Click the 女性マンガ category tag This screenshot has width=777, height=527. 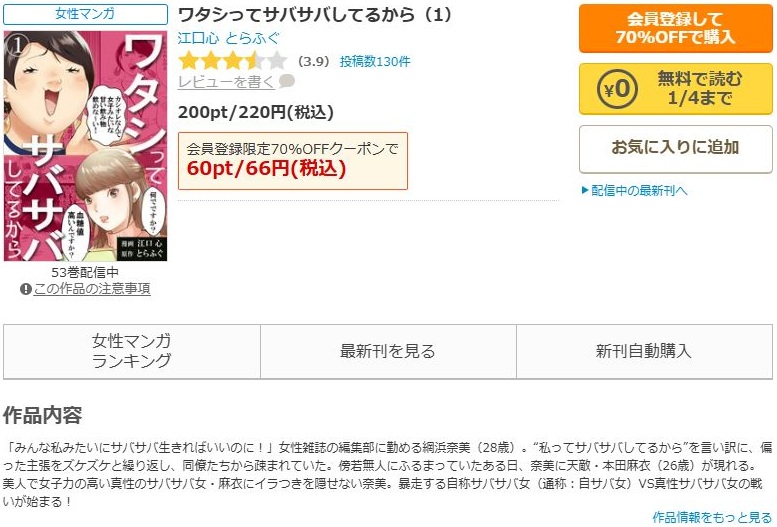click(x=85, y=14)
